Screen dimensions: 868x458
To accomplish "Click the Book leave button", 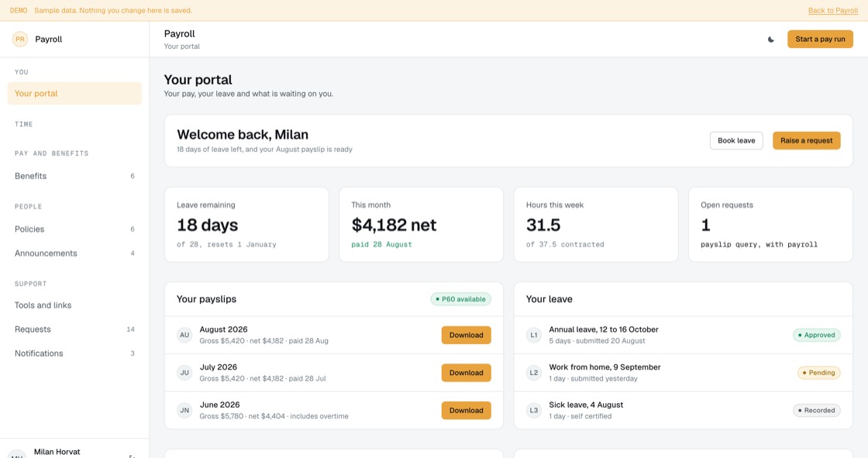I will click(736, 141).
